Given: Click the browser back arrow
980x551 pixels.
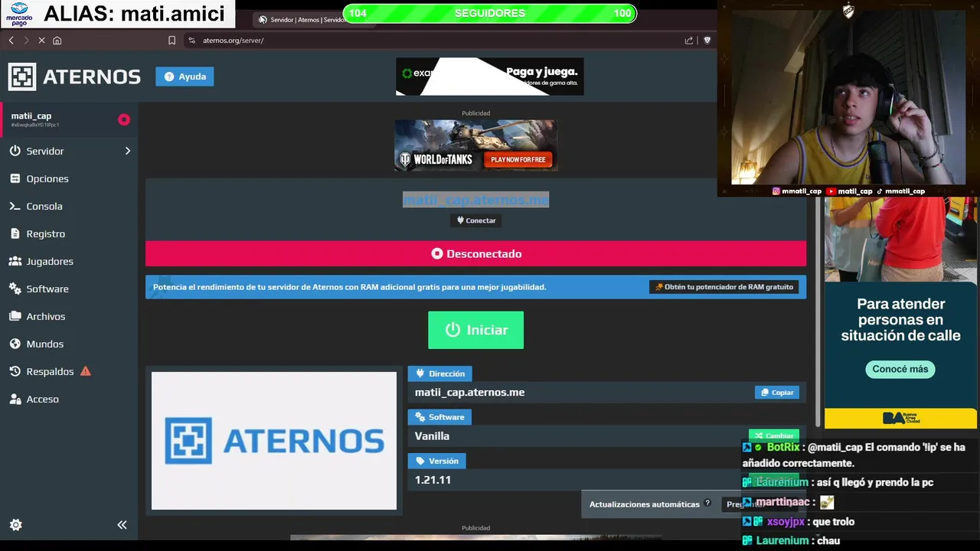Looking at the screenshot, I should [11, 41].
